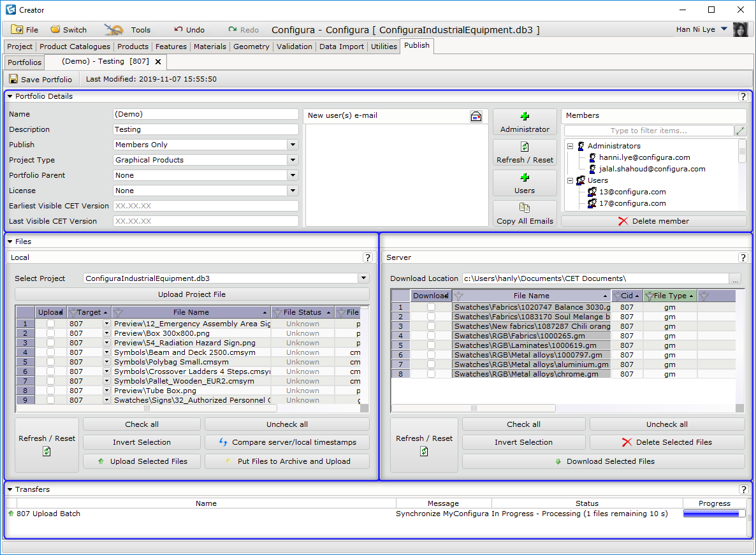Open the Tools wrench icon
756x555 pixels.
[x=114, y=30]
